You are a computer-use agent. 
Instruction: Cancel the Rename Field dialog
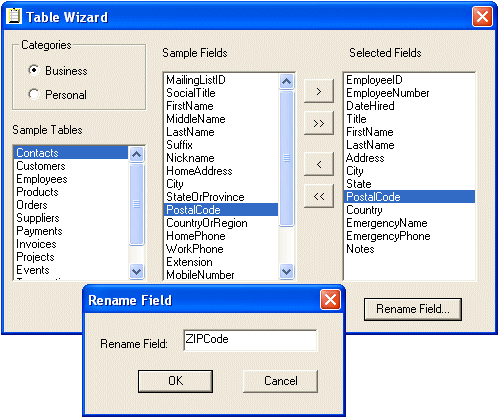280,381
